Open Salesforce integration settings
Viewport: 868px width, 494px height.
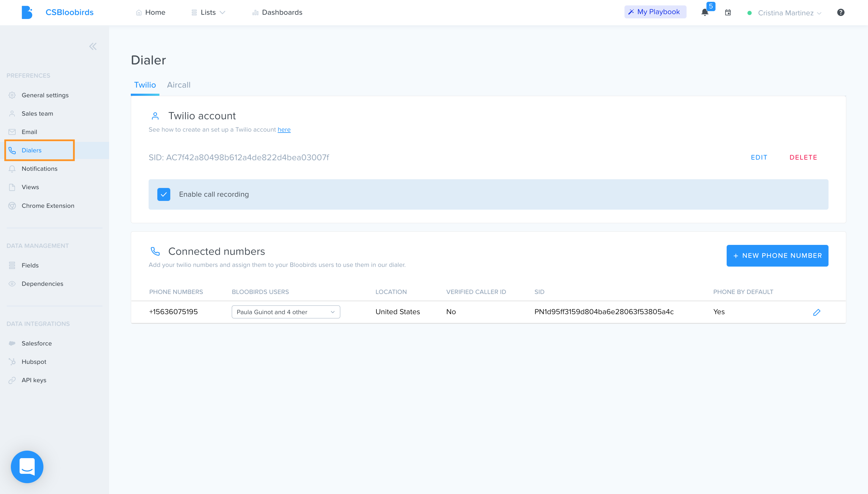(37, 343)
